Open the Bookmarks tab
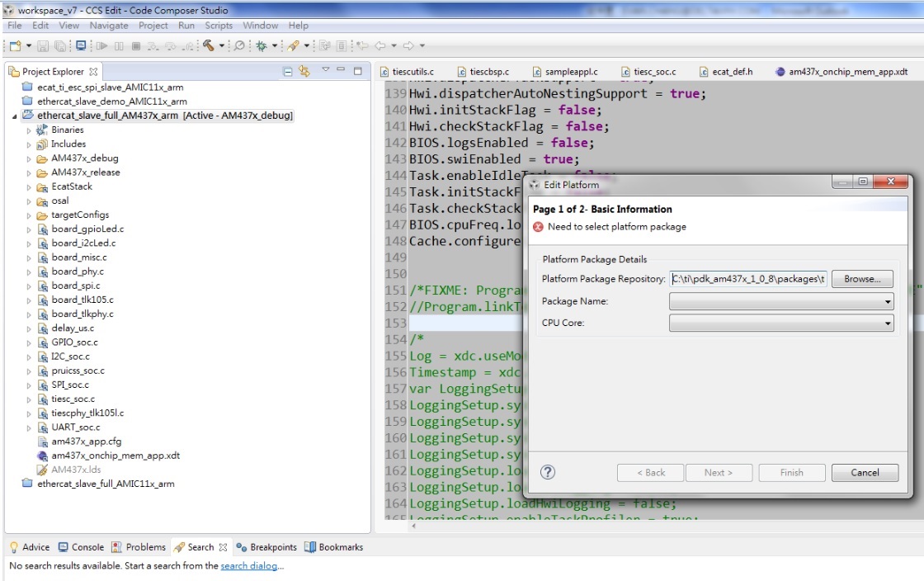The width and height of the screenshot is (924, 581). tap(333, 547)
